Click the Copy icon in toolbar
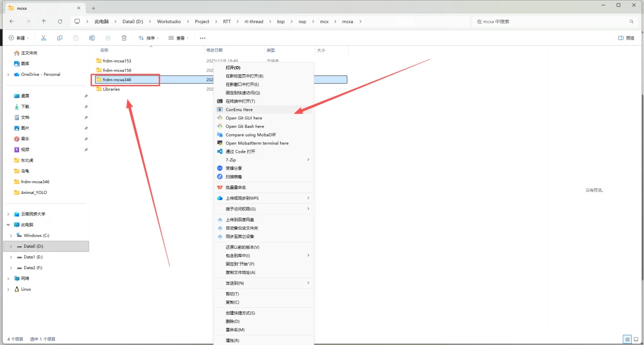The width and height of the screenshot is (644, 345). (60, 38)
